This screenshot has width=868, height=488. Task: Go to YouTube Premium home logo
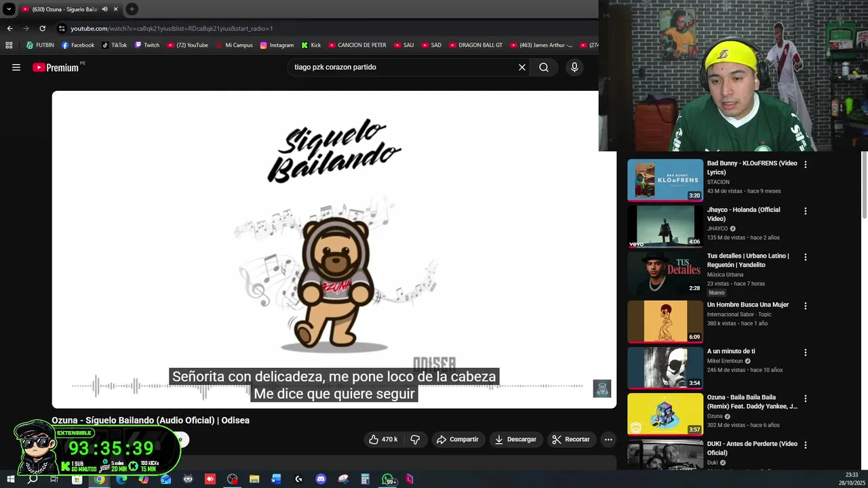click(x=57, y=67)
